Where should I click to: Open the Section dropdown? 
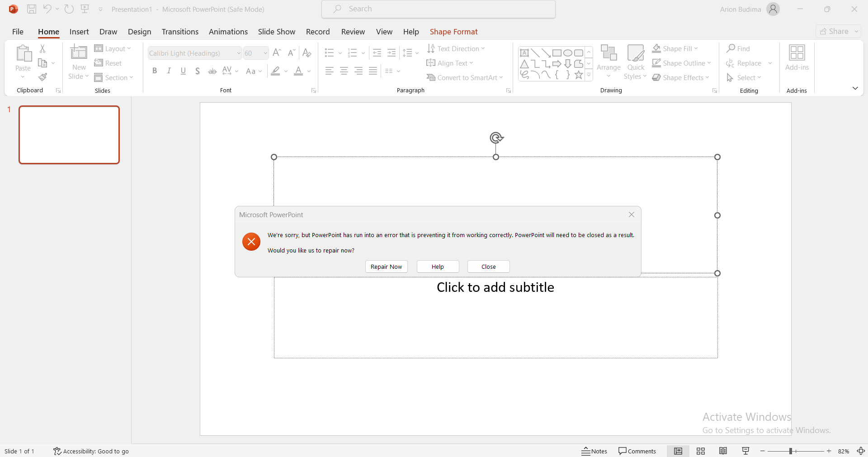(114, 77)
